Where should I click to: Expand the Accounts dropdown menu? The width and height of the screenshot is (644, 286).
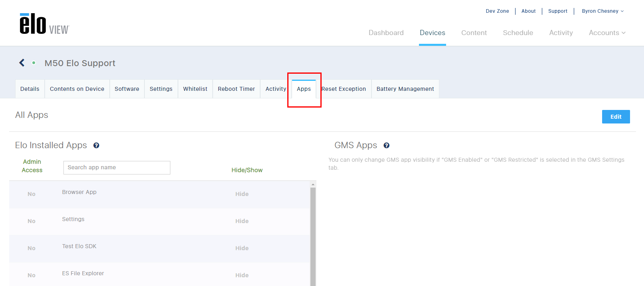[x=607, y=33]
